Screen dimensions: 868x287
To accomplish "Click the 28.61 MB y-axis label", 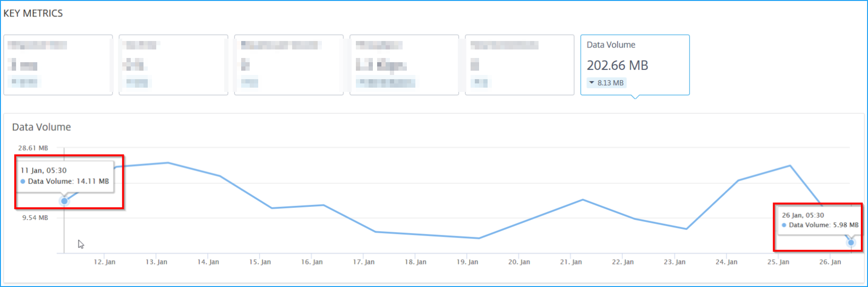I will (33, 148).
